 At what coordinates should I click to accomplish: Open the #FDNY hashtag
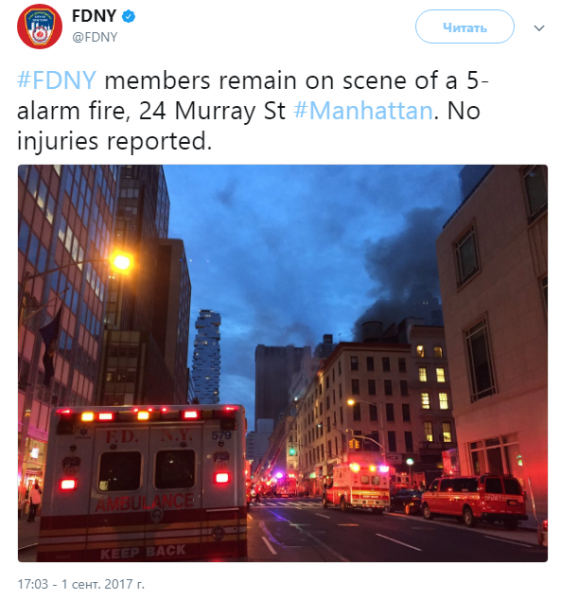57,81
